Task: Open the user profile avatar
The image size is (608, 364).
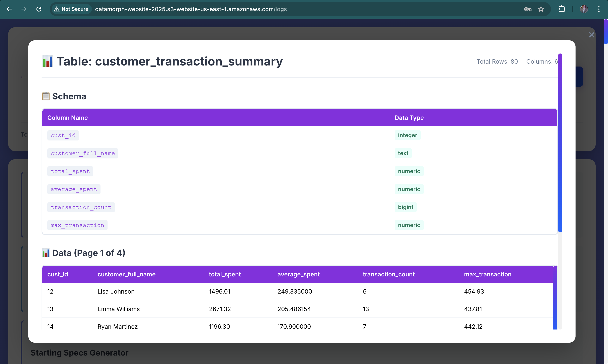Action: coord(584,9)
